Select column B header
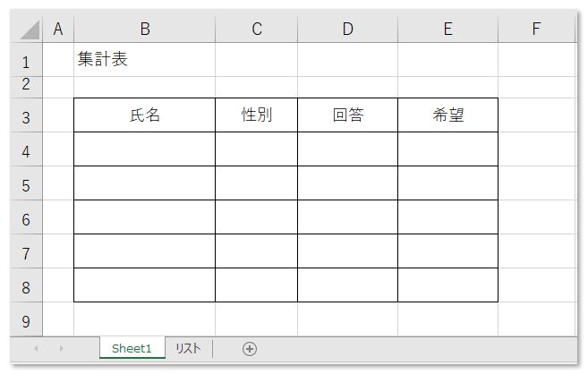This screenshot has width=588, height=374. (x=144, y=29)
